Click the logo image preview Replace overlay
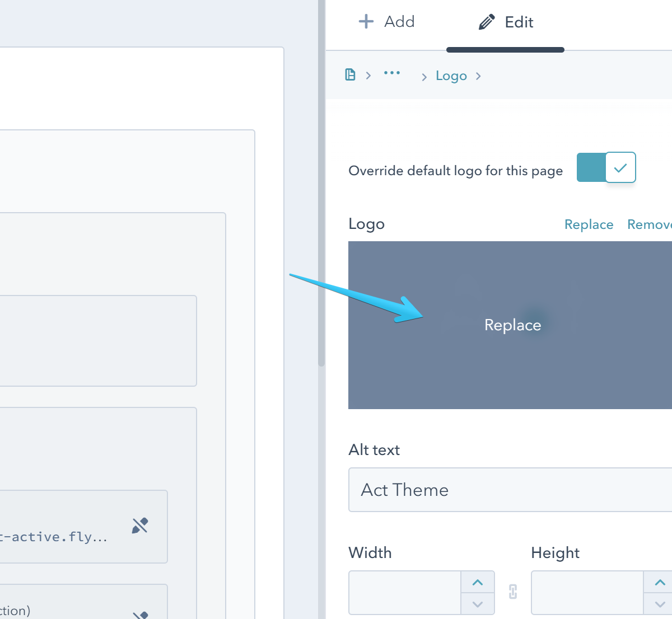Image resolution: width=672 pixels, height=619 pixels. [512, 325]
